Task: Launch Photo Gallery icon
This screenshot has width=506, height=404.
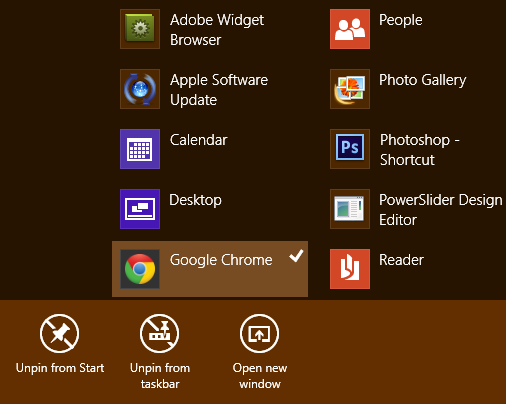Action: click(350, 89)
